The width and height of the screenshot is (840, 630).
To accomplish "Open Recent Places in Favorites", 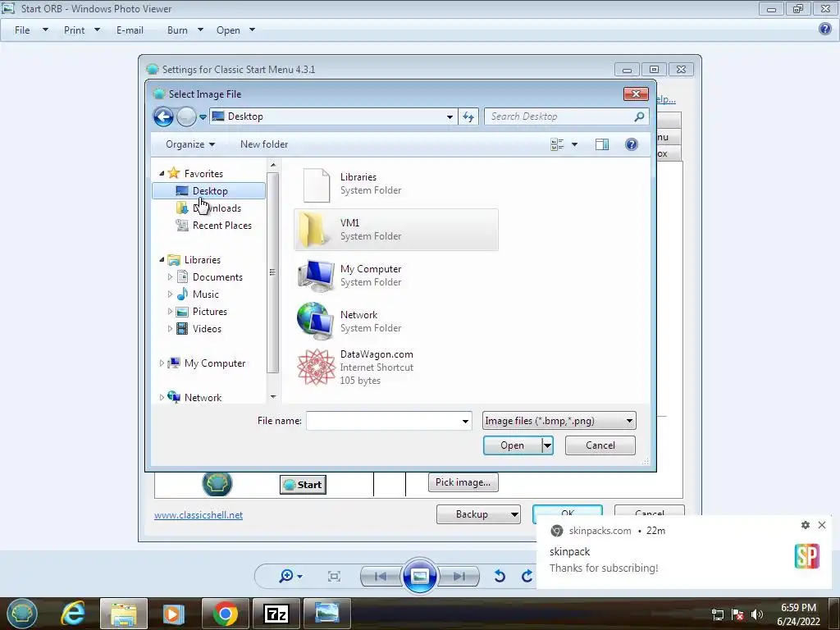I will 221,226.
